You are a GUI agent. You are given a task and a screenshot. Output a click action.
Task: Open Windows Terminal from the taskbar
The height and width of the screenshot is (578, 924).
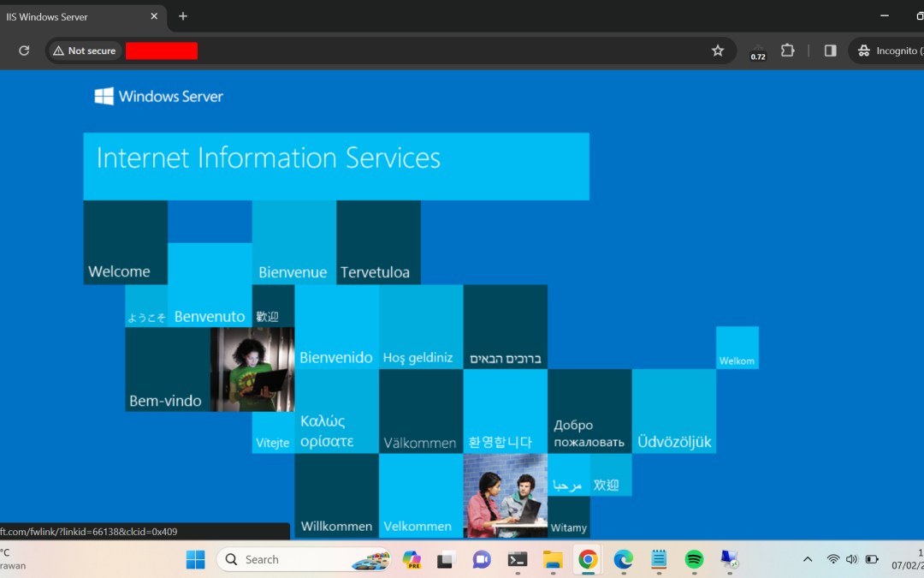(517, 560)
